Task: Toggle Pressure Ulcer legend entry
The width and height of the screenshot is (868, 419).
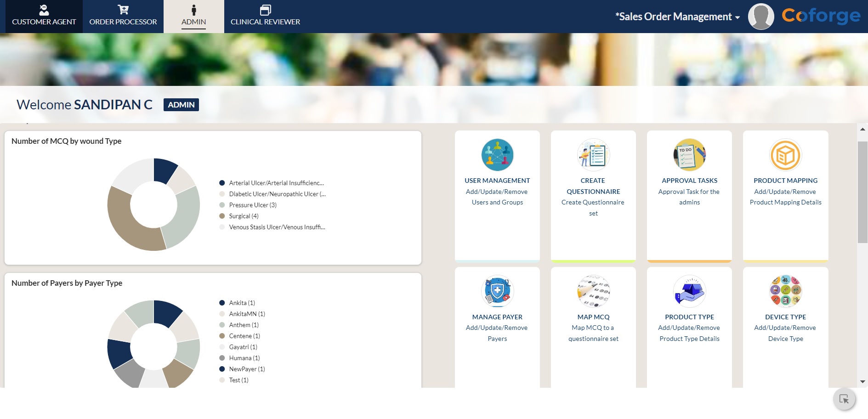Action: click(252, 205)
